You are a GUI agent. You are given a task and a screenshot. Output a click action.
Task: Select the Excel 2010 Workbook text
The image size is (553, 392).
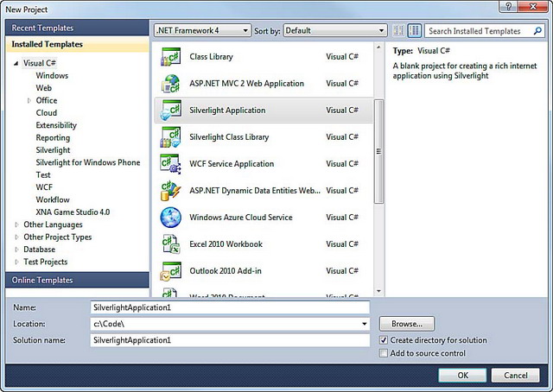coord(226,244)
